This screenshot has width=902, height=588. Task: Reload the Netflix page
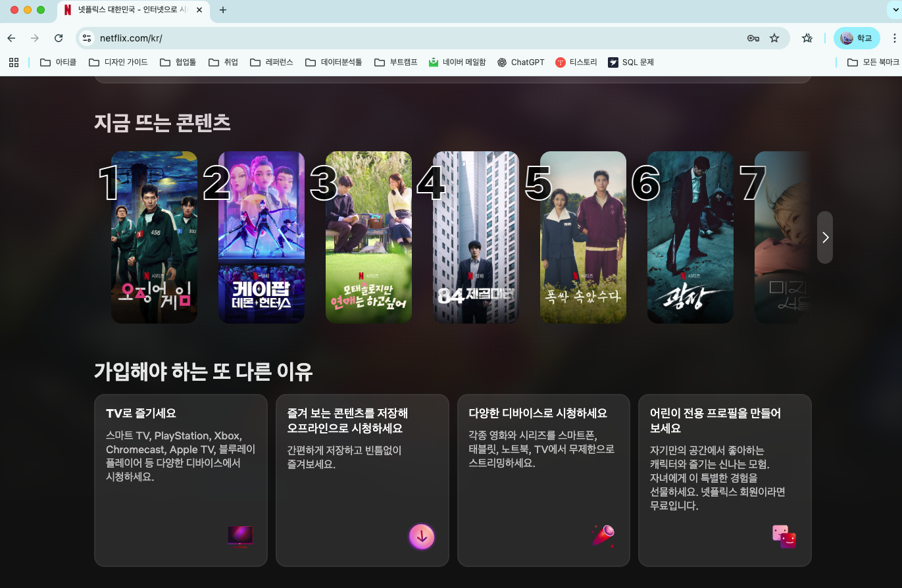(59, 38)
